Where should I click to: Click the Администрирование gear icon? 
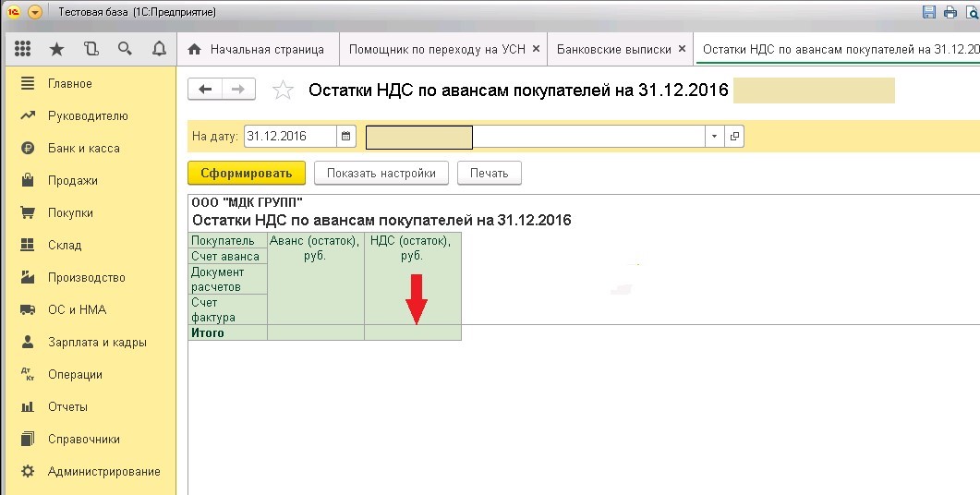coord(28,471)
